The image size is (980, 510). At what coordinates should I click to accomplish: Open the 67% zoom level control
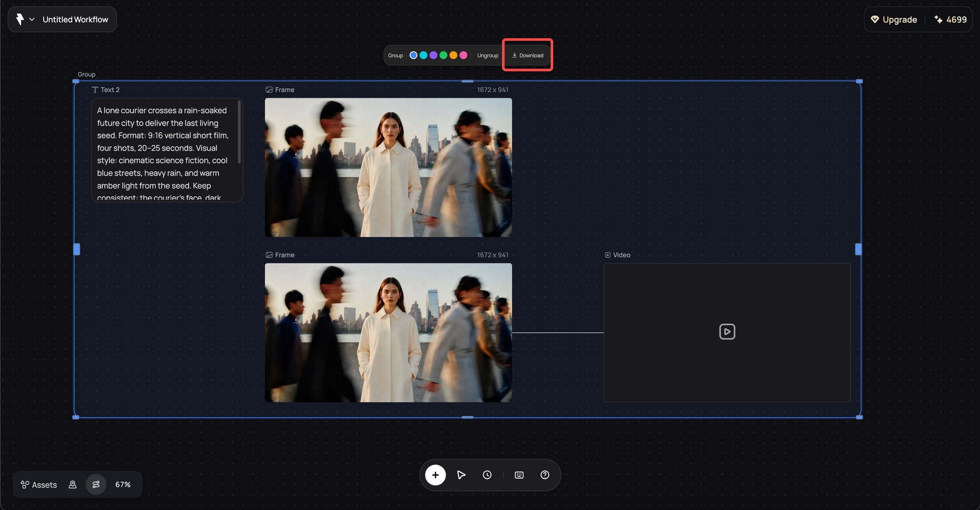[123, 484]
